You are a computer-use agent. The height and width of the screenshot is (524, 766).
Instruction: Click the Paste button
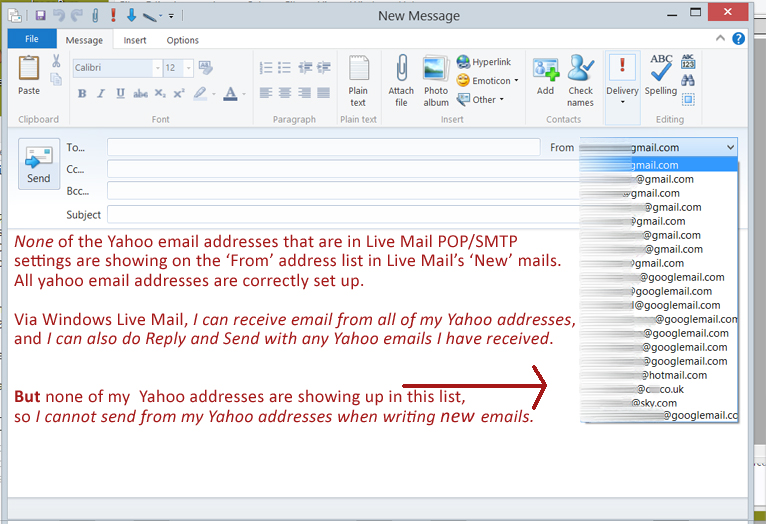pyautogui.click(x=29, y=75)
